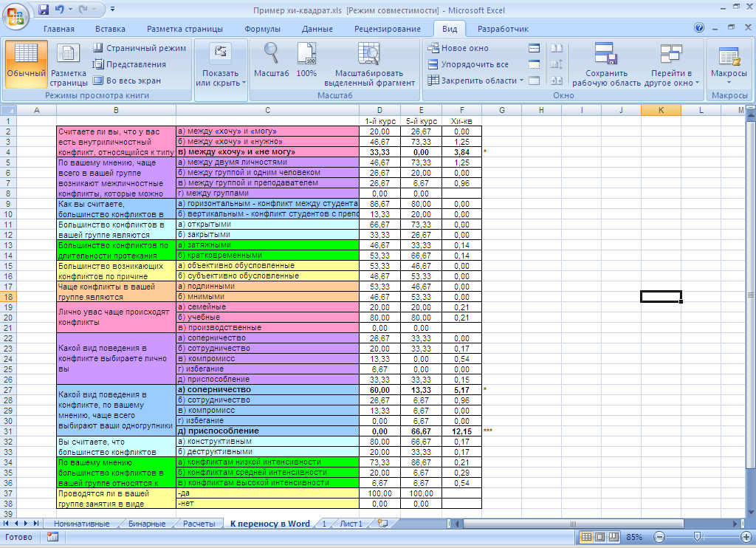Switch to Номинативные sheet

coord(81,524)
